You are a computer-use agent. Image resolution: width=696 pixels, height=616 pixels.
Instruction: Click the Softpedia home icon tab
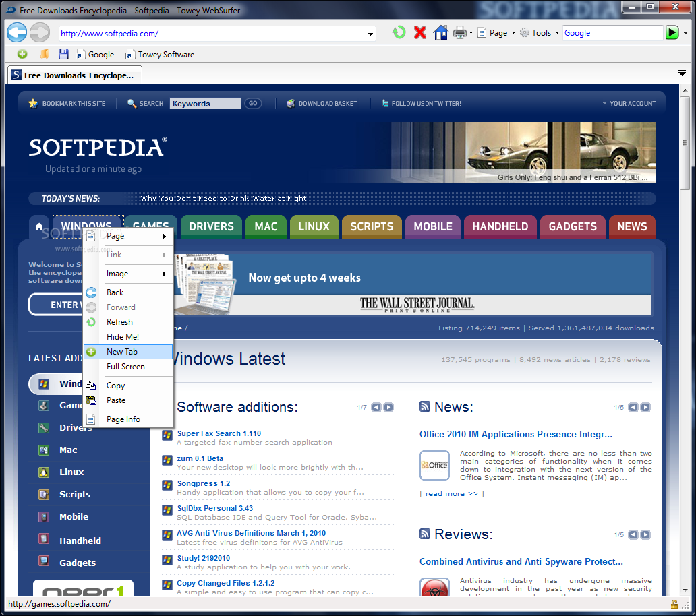pos(39,226)
